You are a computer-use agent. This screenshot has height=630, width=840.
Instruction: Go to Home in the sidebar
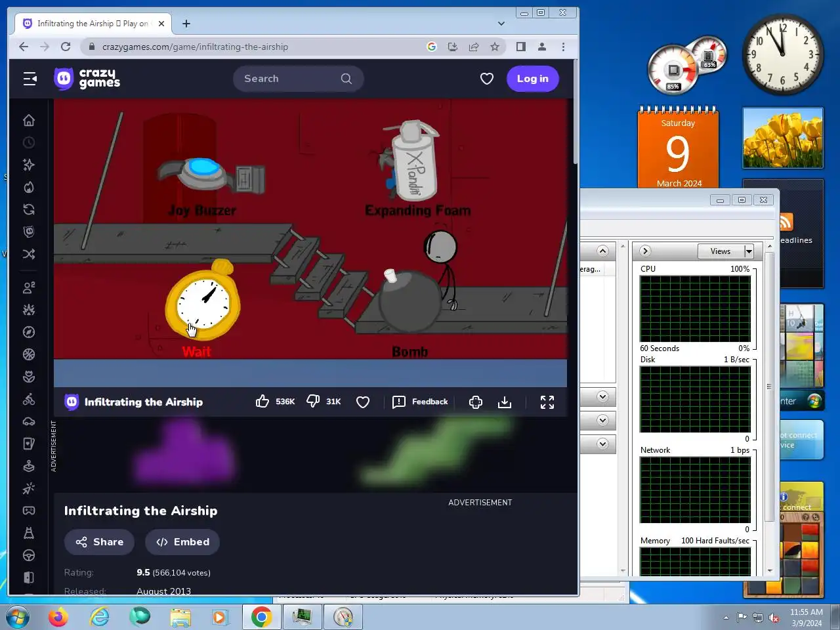(x=29, y=120)
